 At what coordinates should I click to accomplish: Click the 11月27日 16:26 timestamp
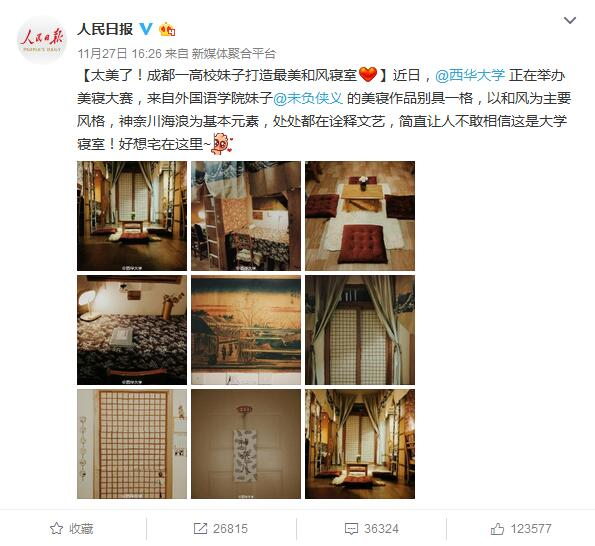coord(120,53)
